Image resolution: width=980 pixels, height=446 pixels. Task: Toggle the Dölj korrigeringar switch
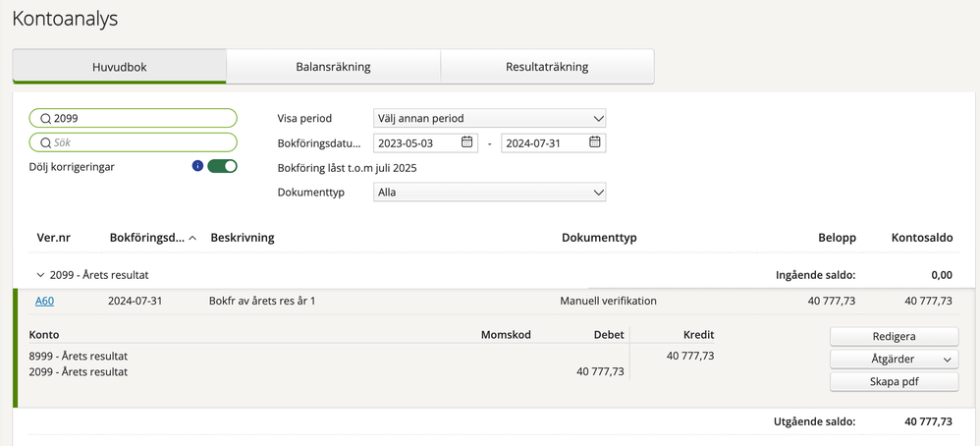click(223, 166)
